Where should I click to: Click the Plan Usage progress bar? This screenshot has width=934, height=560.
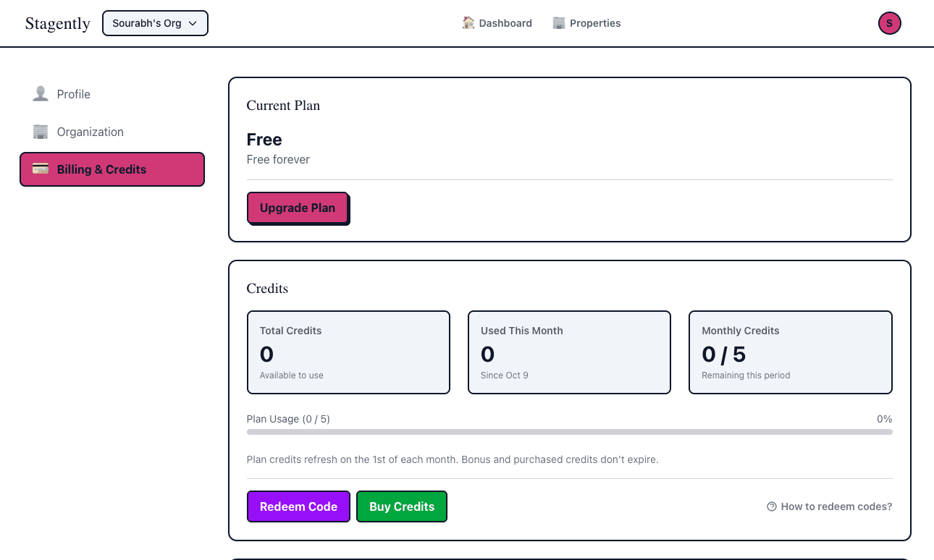[x=570, y=432]
